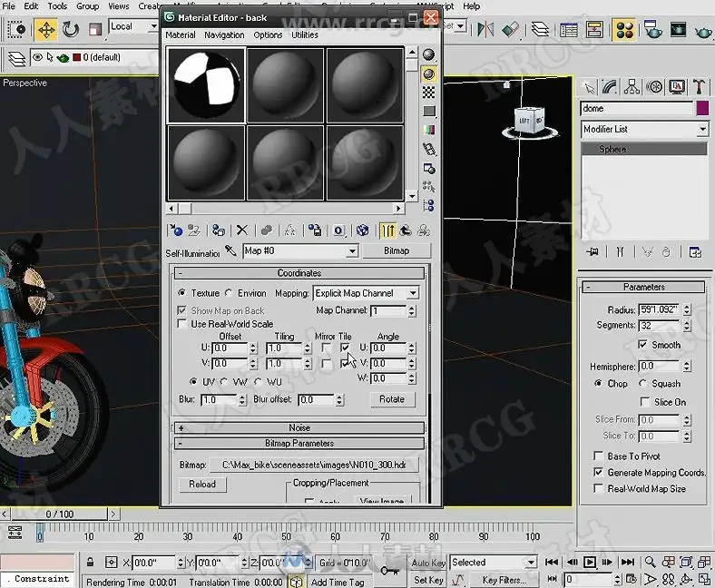715x588 pixels.
Task: Click the Bitmap map type button
Action: coord(396,251)
